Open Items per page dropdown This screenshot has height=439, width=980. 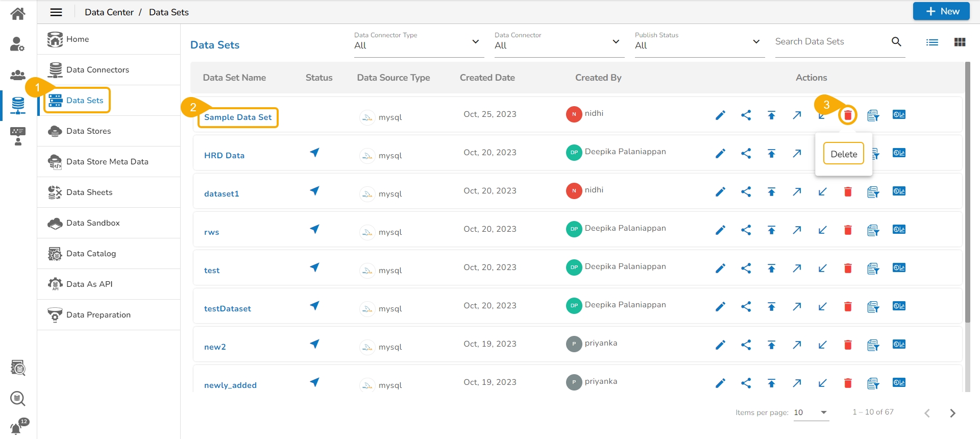click(x=811, y=412)
